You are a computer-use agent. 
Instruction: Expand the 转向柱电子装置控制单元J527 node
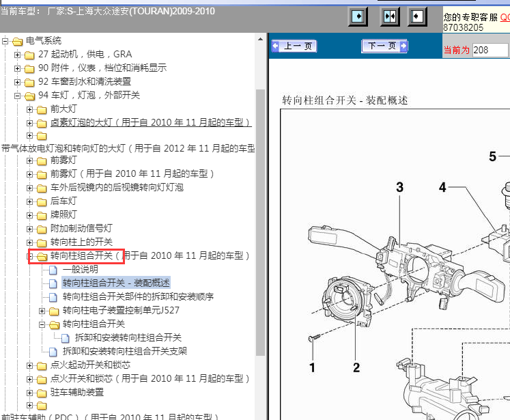click(42, 311)
